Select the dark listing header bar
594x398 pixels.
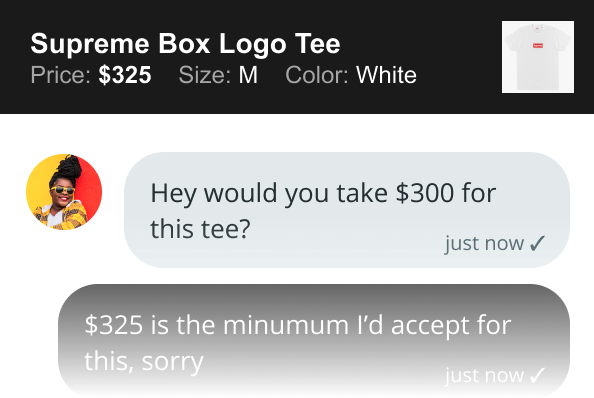[x=297, y=57]
